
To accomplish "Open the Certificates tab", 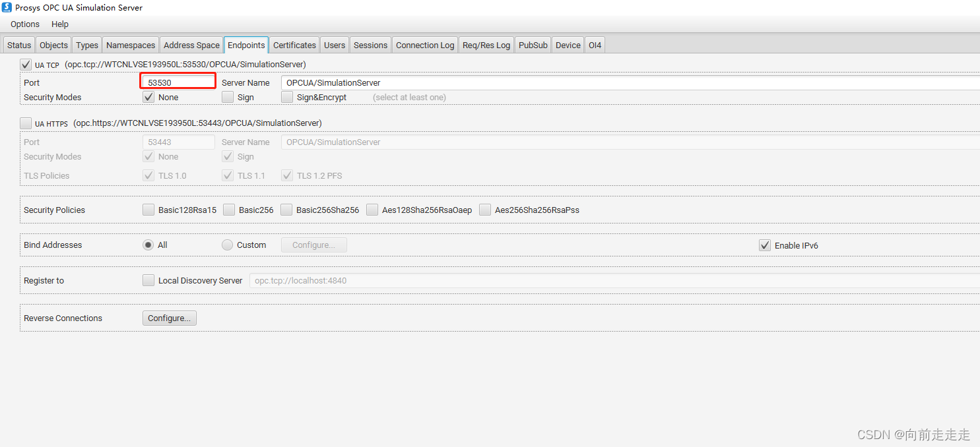I will pos(294,45).
